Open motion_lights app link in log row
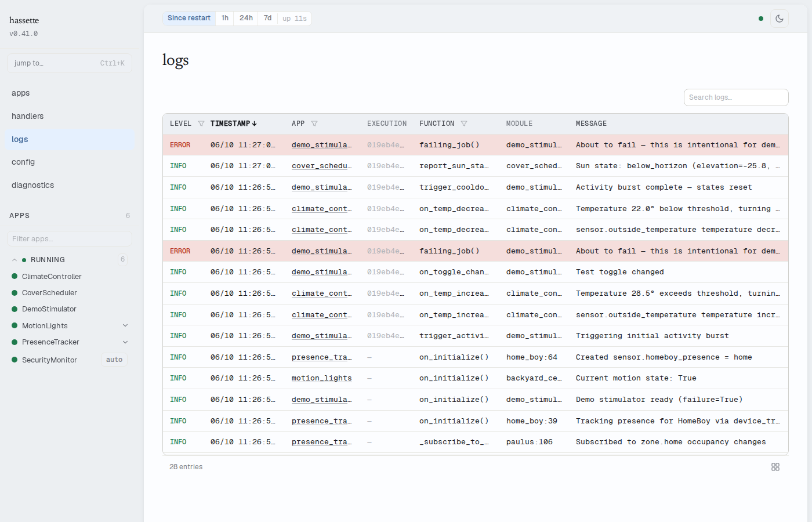812x522 pixels. pos(322,378)
